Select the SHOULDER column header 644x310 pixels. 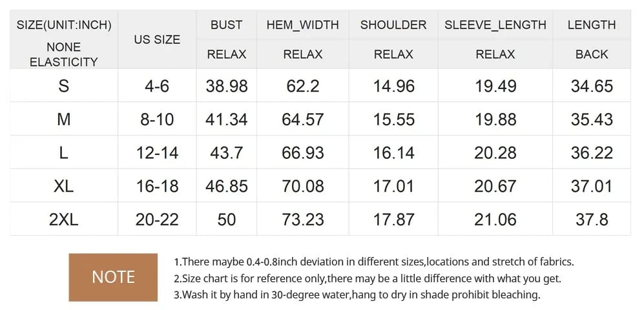(393, 25)
